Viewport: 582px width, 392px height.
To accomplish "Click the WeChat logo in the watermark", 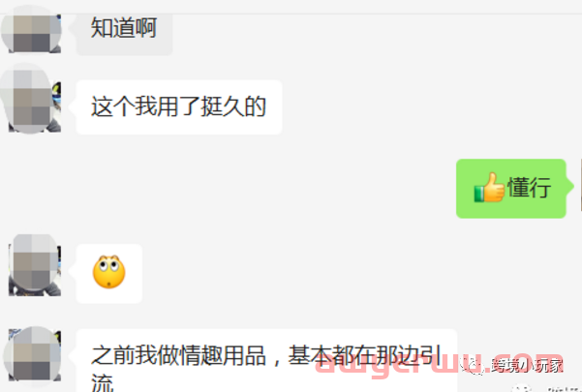I will click(475, 365).
